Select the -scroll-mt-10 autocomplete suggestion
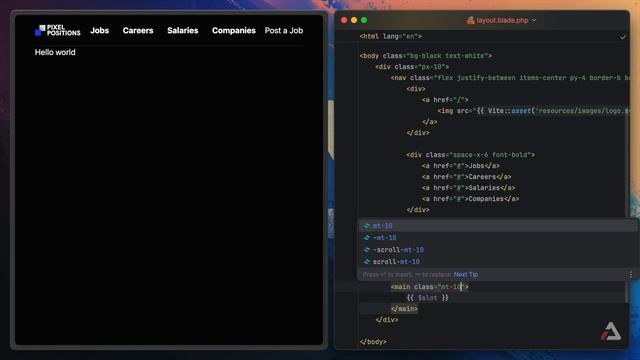This screenshot has width=640, height=360. click(x=498, y=249)
